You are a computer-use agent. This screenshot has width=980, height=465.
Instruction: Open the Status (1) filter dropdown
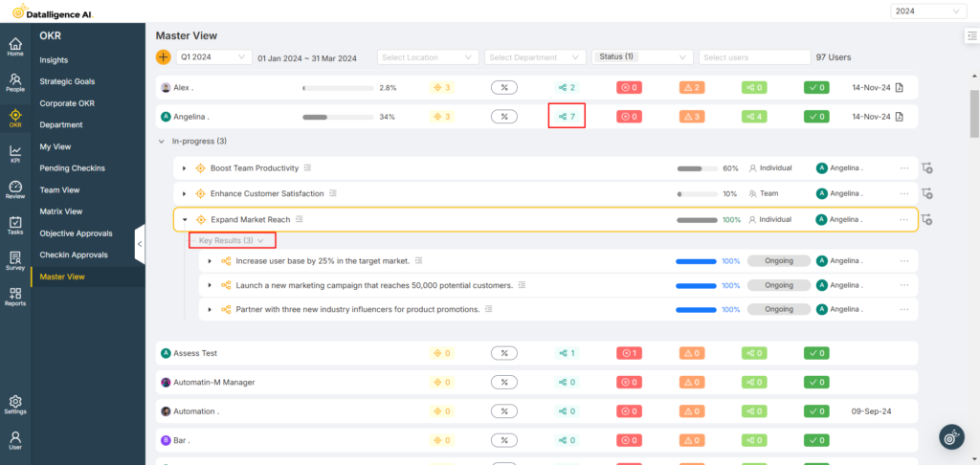(x=642, y=56)
